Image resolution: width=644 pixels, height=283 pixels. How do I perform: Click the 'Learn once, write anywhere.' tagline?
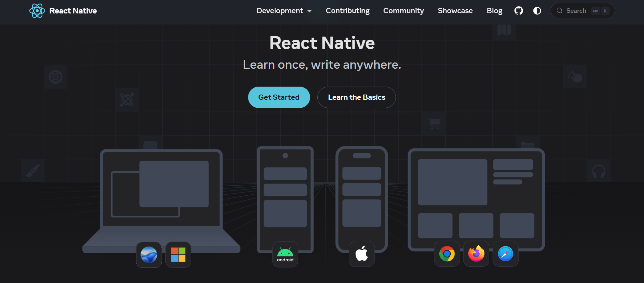click(322, 65)
